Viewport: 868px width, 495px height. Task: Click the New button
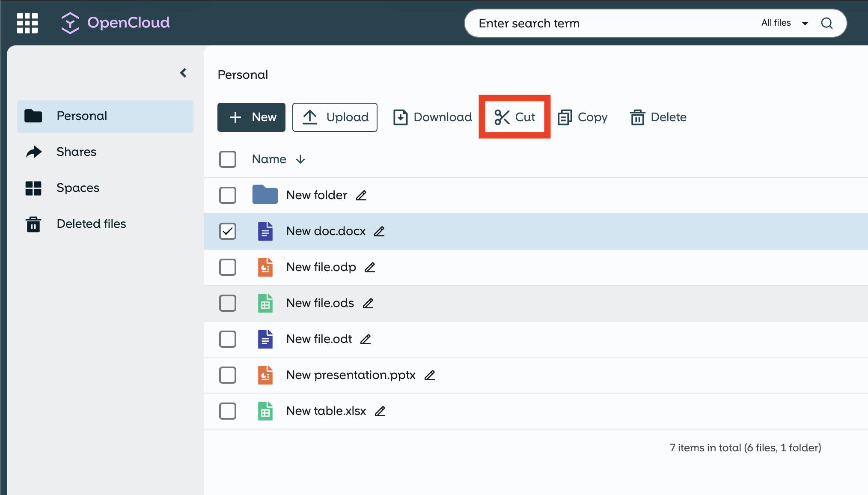(x=251, y=117)
